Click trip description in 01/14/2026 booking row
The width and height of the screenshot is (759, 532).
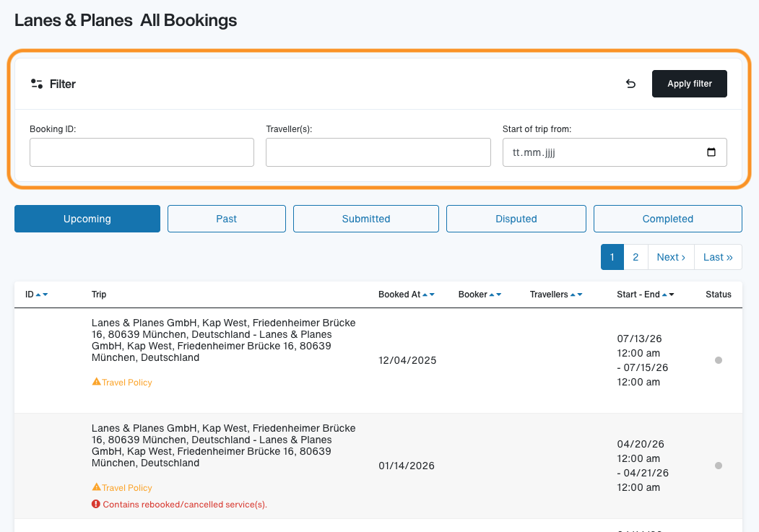pyautogui.click(x=224, y=445)
